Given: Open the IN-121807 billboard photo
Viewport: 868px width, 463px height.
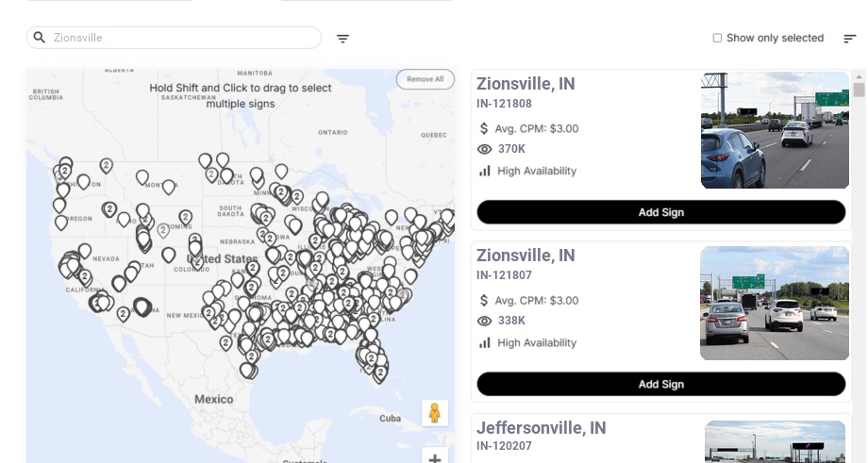Looking at the screenshot, I should click(x=775, y=303).
